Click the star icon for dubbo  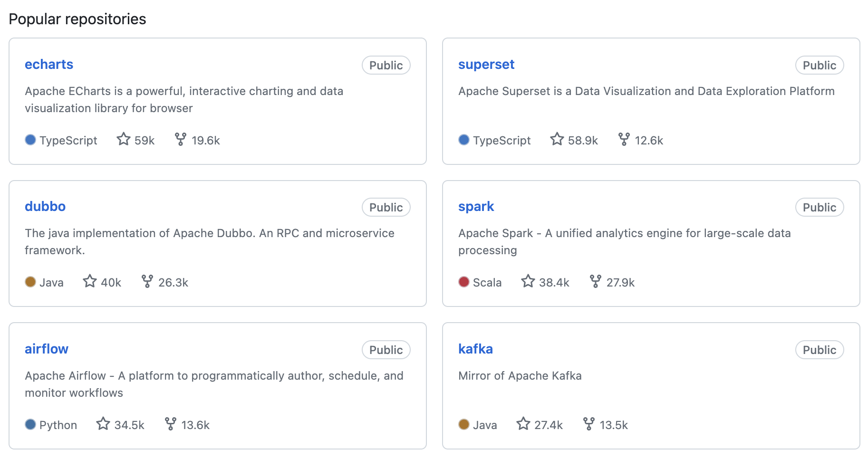click(x=90, y=281)
